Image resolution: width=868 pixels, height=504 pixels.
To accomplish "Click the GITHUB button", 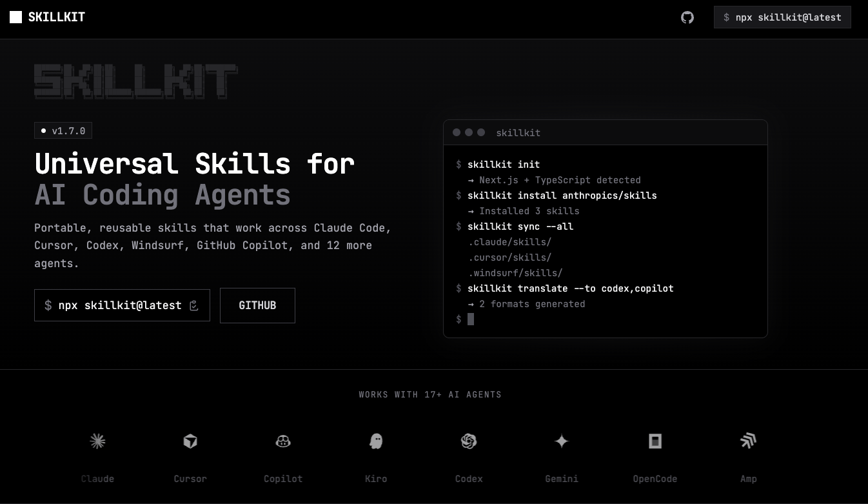I will [257, 305].
